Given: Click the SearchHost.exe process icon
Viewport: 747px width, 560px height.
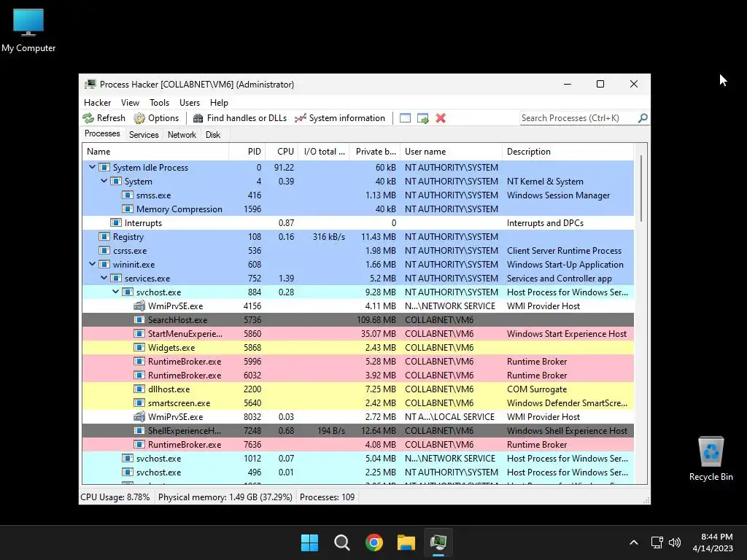Looking at the screenshot, I should [x=139, y=320].
